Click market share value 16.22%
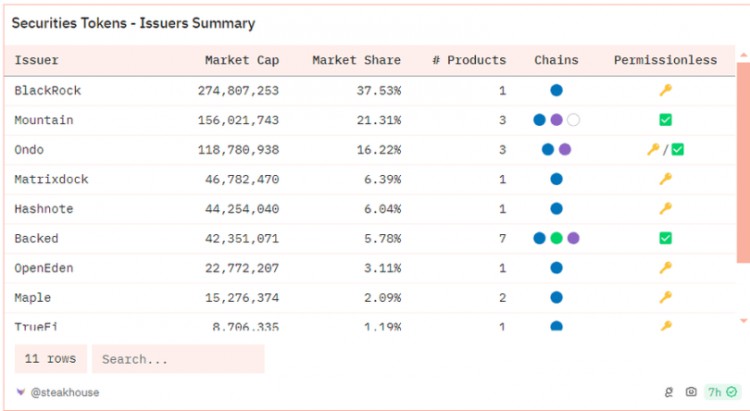Viewport: 750px width, 411px height. pyautogui.click(x=379, y=150)
